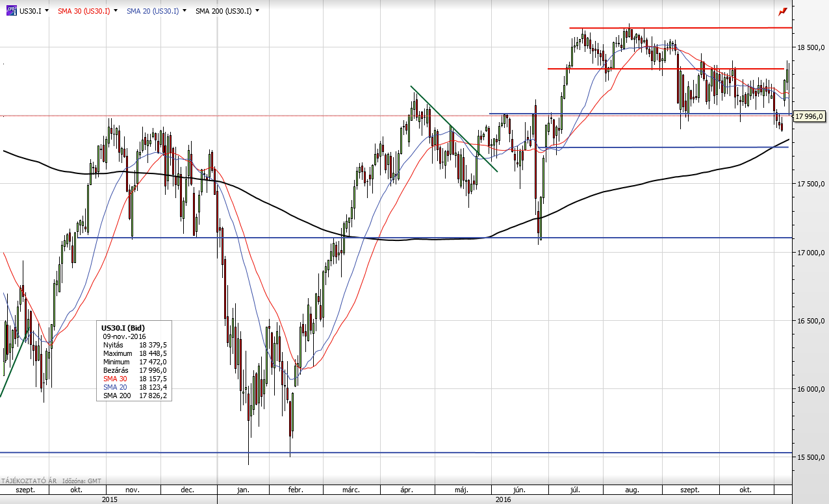Click the Időzóna: GMT label
Screen dimensions: 829x504
pos(81,481)
